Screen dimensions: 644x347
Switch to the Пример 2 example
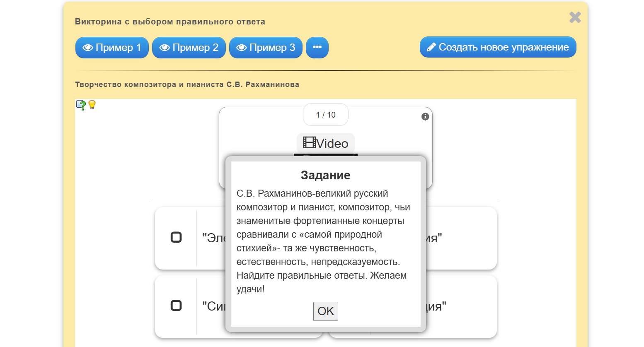(189, 47)
